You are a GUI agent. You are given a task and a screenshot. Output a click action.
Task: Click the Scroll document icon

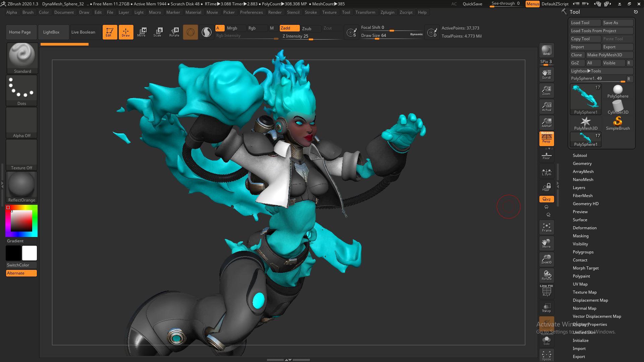pos(546,74)
